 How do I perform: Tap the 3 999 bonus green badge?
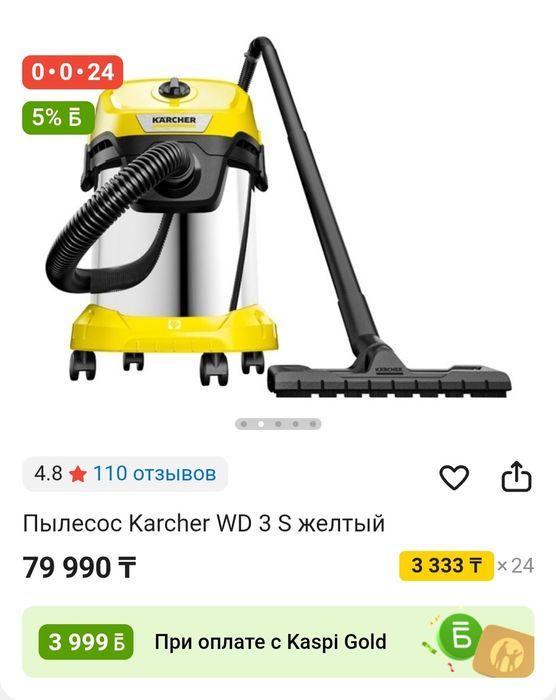[86, 642]
